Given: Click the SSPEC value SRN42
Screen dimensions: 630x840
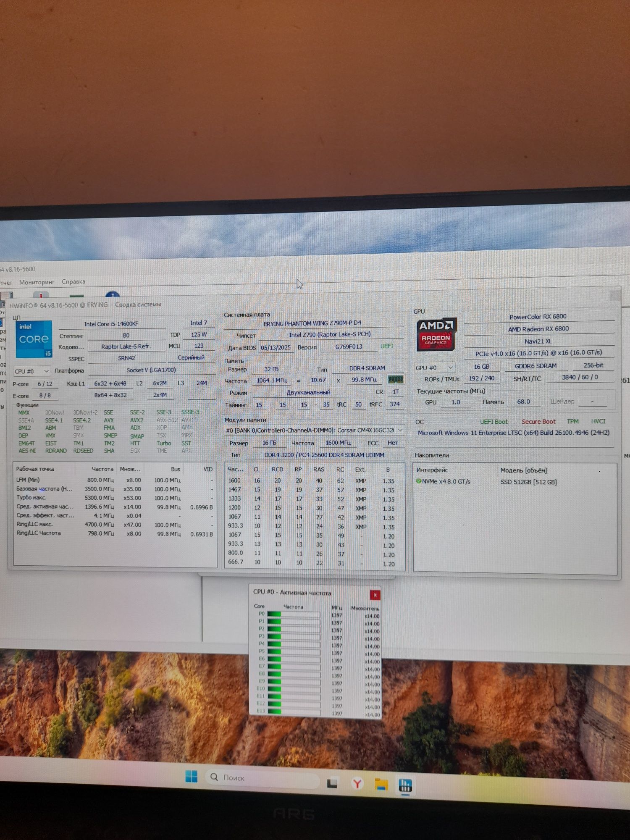Looking at the screenshot, I should (x=126, y=358).
